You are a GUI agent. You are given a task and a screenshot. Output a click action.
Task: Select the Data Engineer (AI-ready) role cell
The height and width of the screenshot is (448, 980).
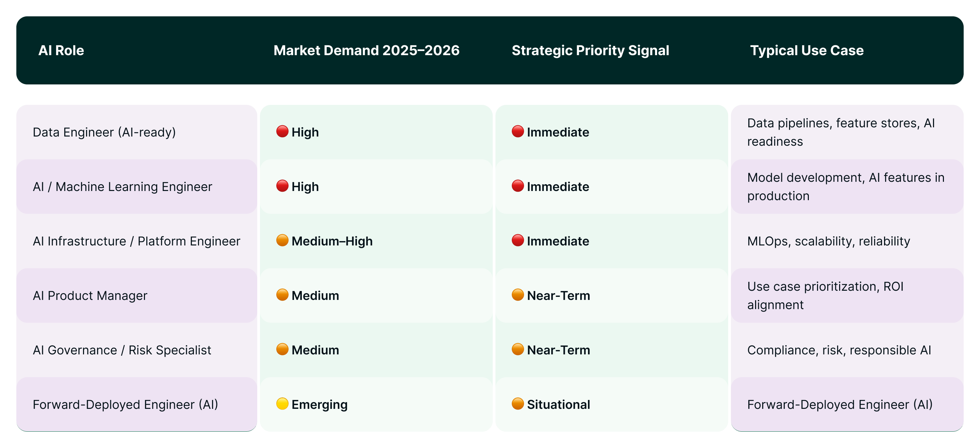tap(104, 132)
